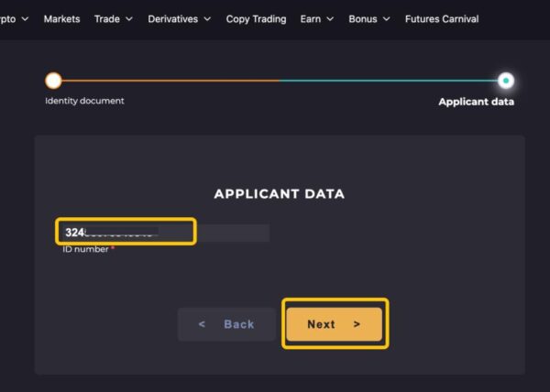Click the Identity document step circle
This screenshot has height=392, width=550.
[x=53, y=81]
